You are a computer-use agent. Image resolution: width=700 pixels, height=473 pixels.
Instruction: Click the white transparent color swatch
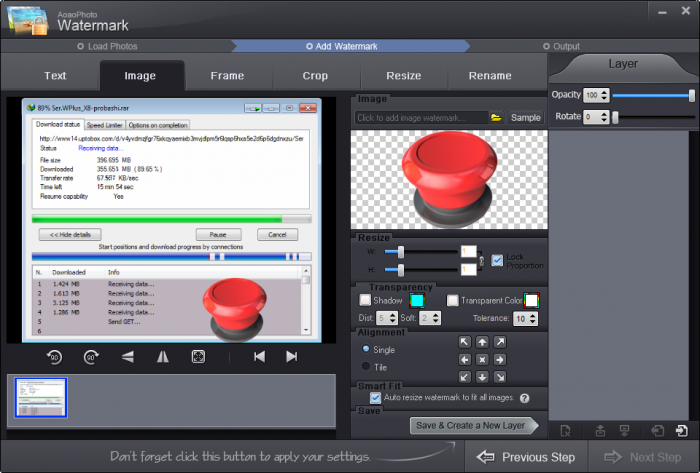pyautogui.click(x=532, y=300)
